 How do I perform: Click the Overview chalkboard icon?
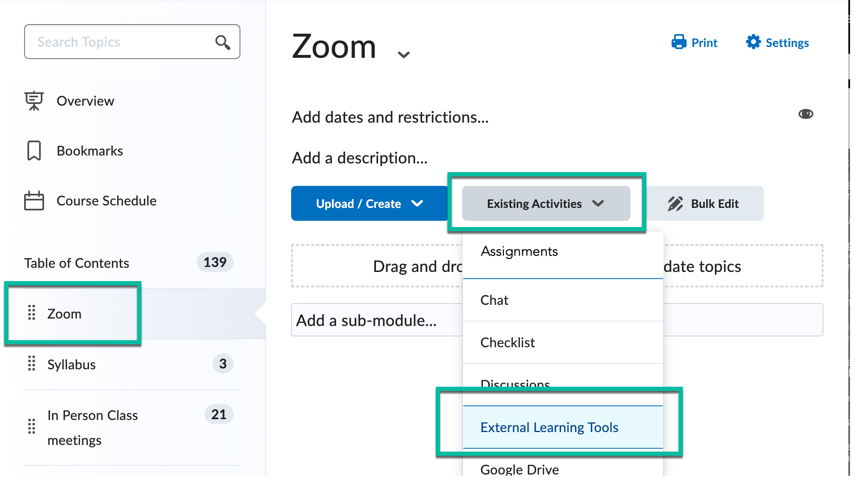click(34, 101)
